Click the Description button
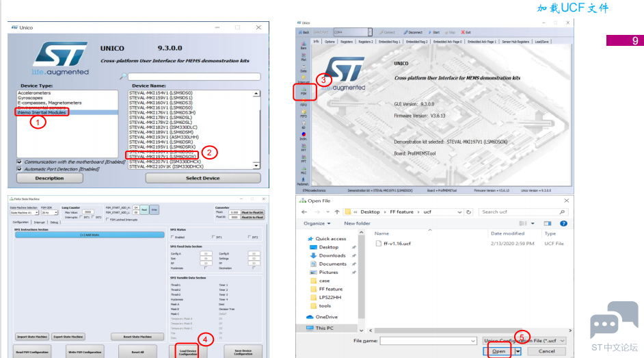 point(49,178)
